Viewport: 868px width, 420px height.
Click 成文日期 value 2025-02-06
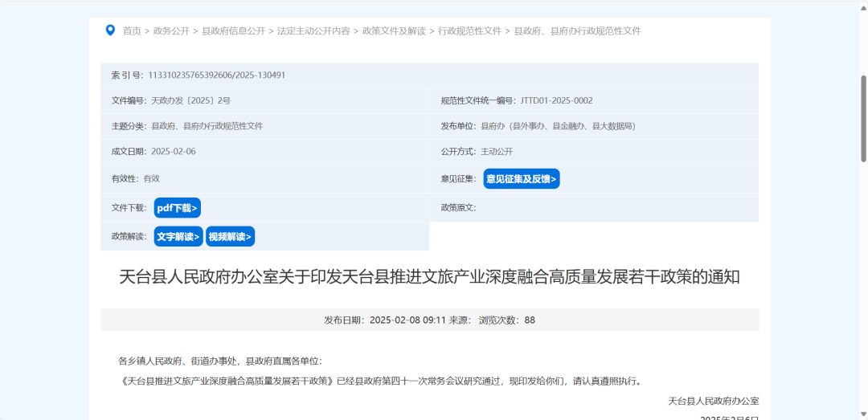[x=174, y=152]
